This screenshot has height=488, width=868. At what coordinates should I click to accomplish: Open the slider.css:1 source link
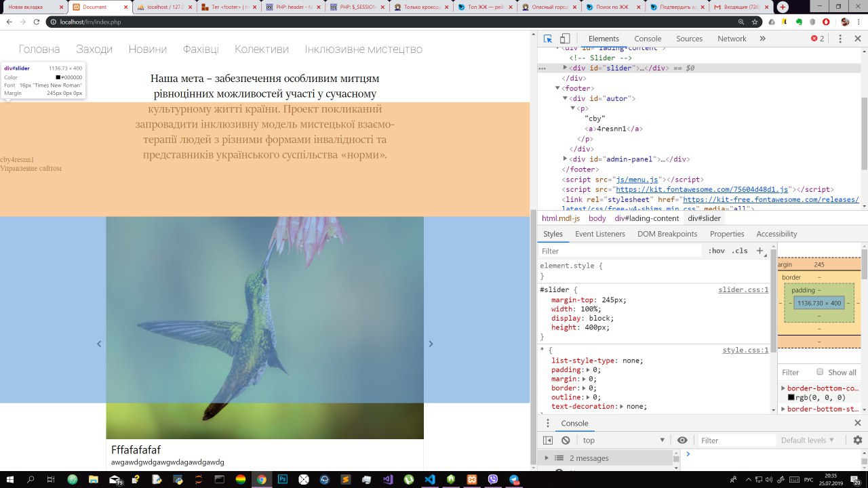coord(744,290)
